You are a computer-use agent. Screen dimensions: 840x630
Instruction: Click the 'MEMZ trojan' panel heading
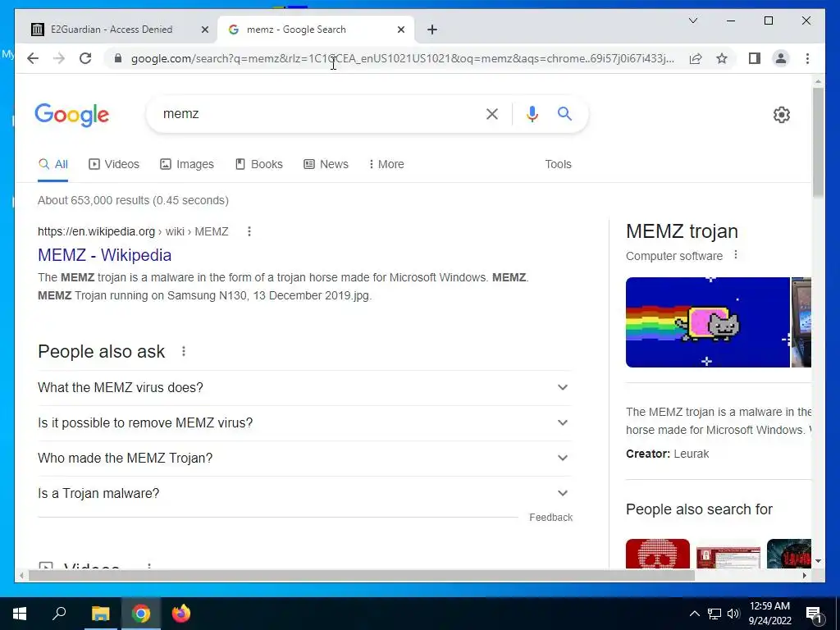(682, 231)
